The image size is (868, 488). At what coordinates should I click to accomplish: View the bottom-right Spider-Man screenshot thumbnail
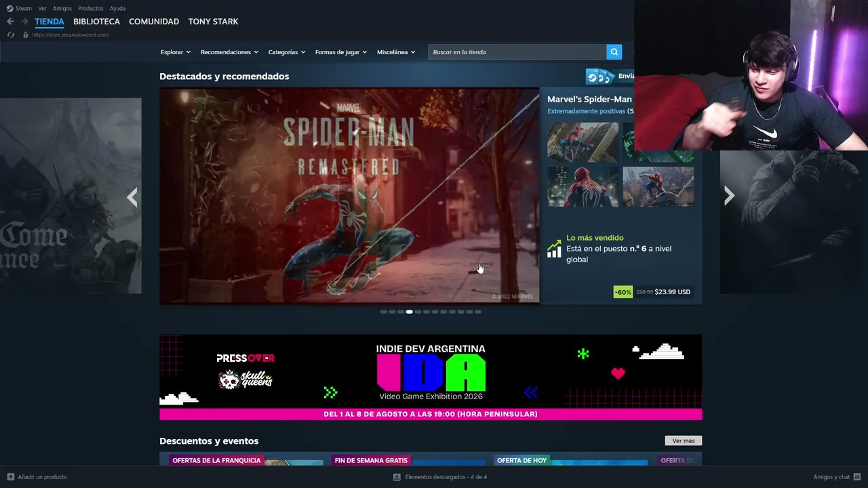[x=658, y=186]
